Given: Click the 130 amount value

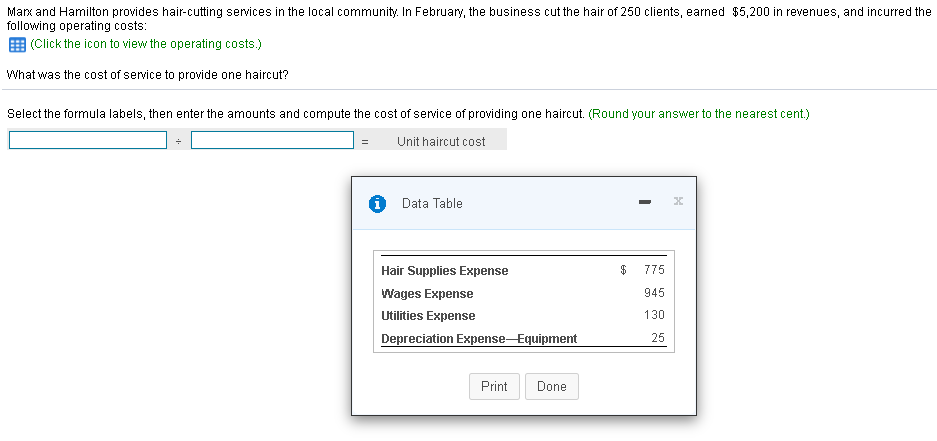Looking at the screenshot, I should pos(654,315).
